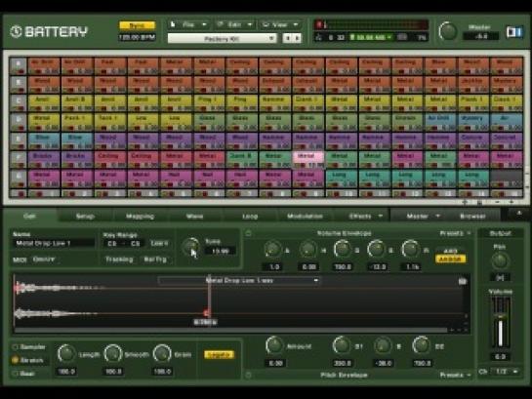Click the Tune value field
Image resolution: width=532 pixels, height=399 pixels.
221,251
